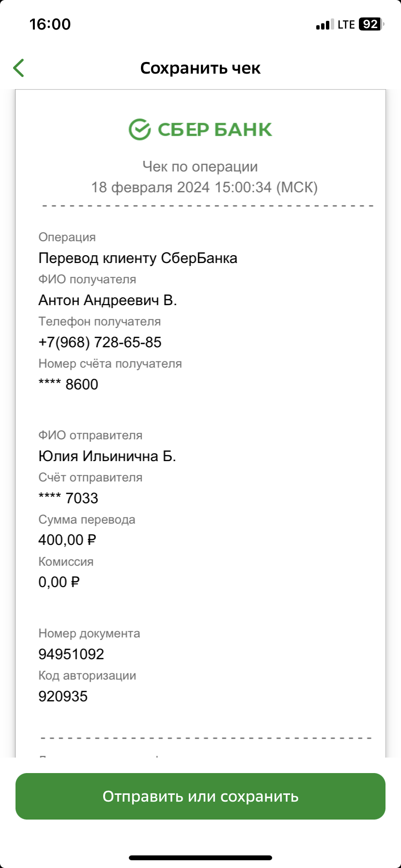Tap the battery level indicator
Screen dimensions: 401x868
tap(371, 24)
